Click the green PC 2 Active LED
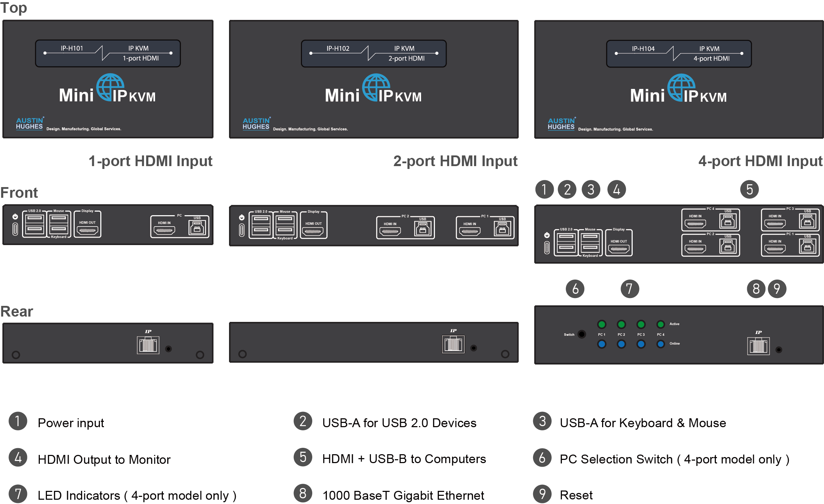Viewport: 824px width, 504px height. point(621,324)
